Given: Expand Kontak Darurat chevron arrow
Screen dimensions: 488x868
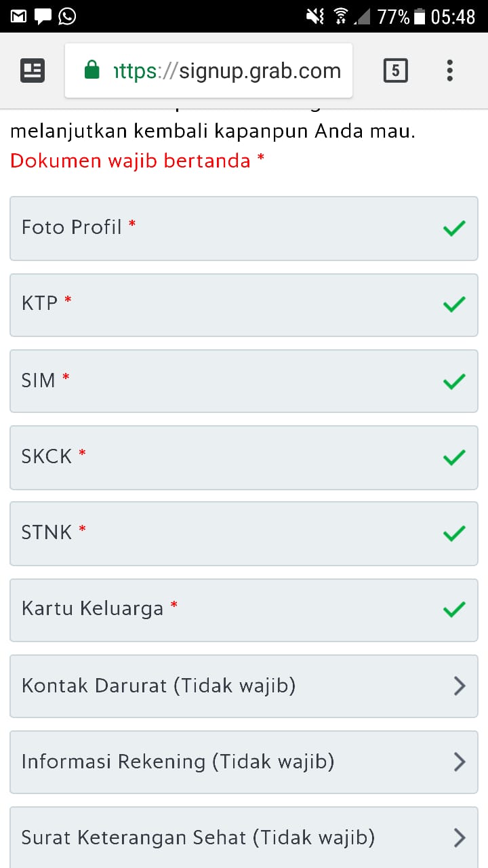Looking at the screenshot, I should (x=459, y=686).
